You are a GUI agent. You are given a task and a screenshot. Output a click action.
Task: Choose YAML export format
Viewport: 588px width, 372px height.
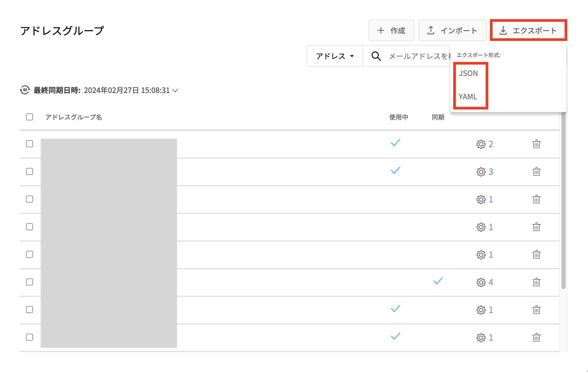[x=468, y=97]
